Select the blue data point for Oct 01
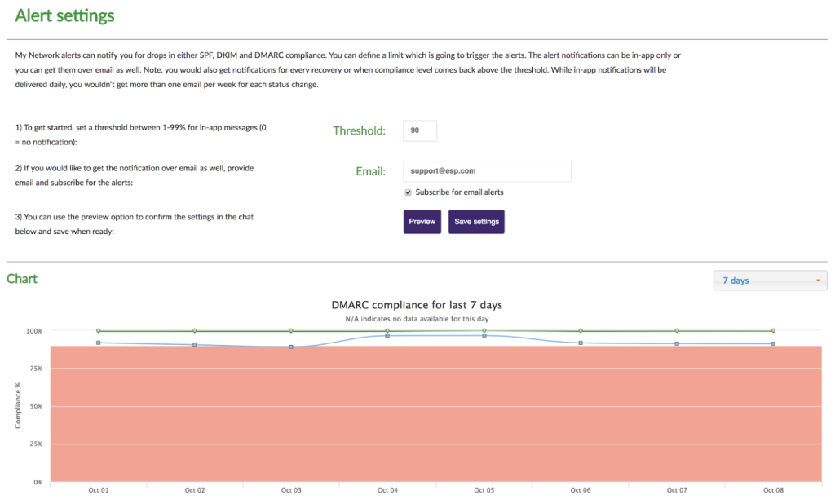Screen dimensions: 835x504 (99, 343)
